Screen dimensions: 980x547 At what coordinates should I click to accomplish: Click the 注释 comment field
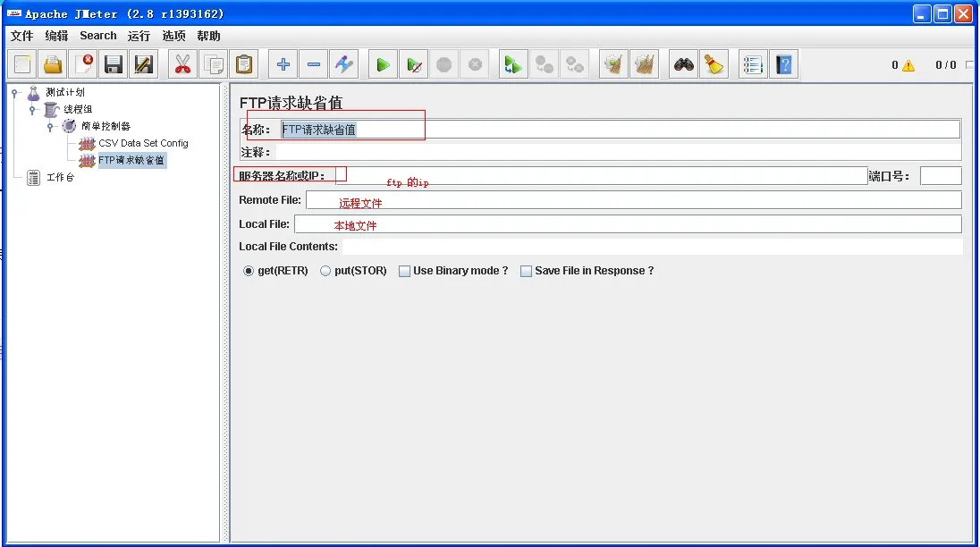point(618,152)
